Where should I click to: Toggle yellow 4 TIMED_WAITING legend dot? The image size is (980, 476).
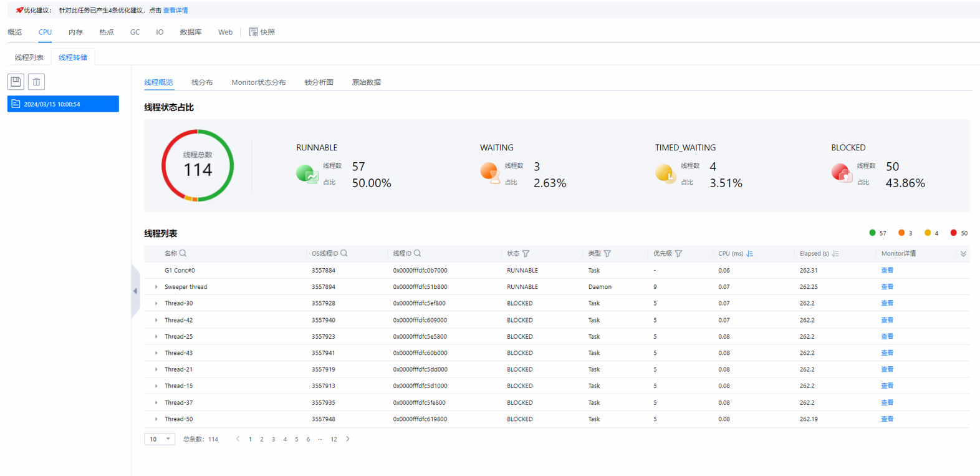(928, 233)
